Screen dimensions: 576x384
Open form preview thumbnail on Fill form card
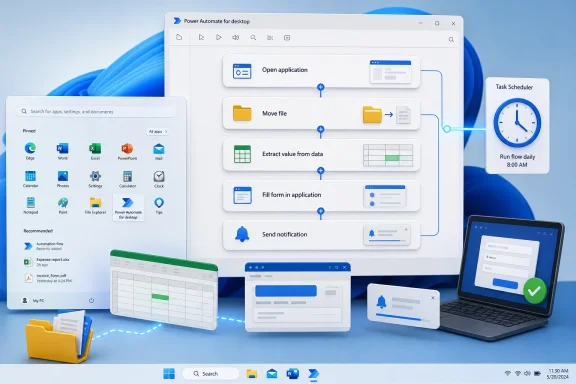click(x=385, y=196)
